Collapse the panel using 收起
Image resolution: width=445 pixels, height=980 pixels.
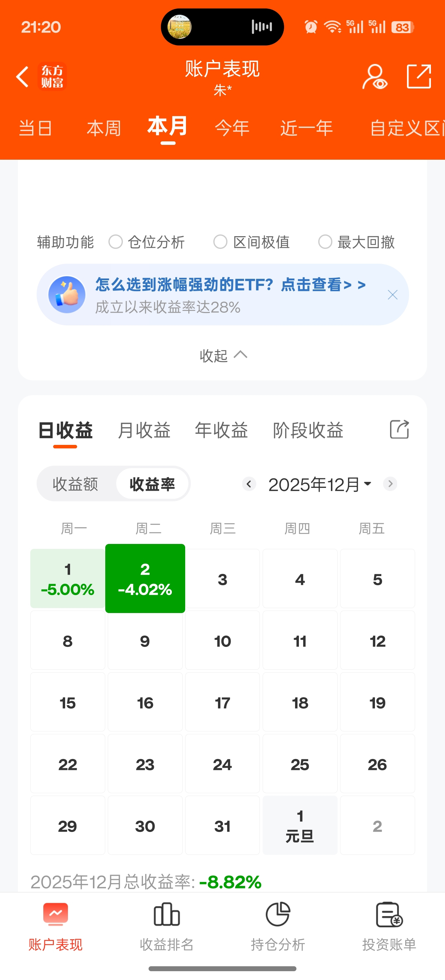point(223,355)
